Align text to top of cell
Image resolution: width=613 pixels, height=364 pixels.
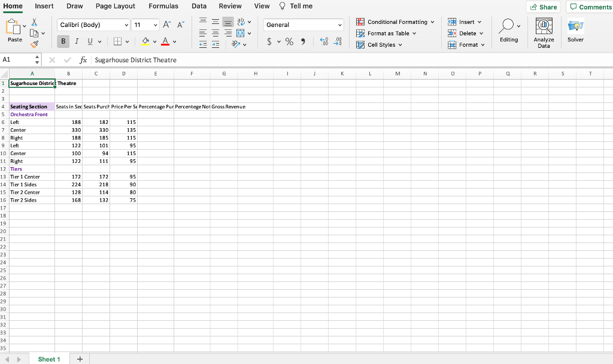point(203,22)
